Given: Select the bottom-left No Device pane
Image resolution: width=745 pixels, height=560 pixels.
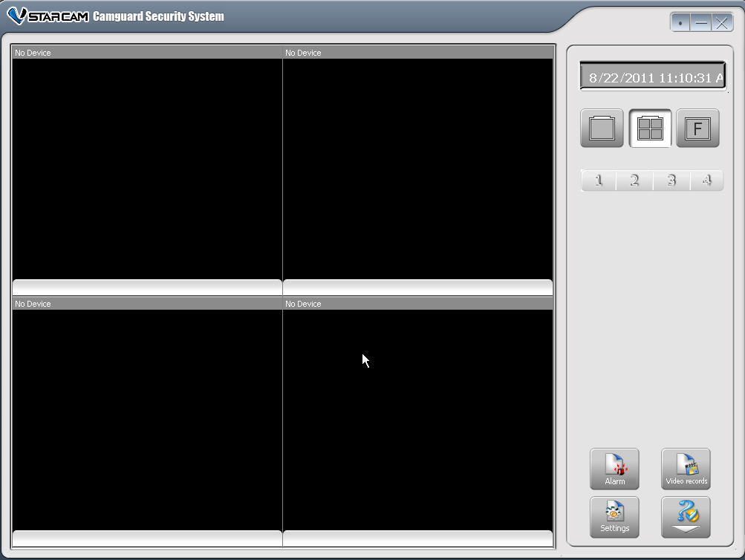Looking at the screenshot, I should (x=146, y=420).
